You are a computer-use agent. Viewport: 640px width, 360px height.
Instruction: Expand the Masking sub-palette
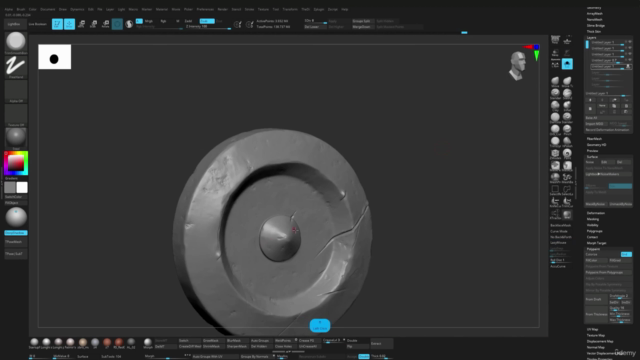tap(593, 219)
